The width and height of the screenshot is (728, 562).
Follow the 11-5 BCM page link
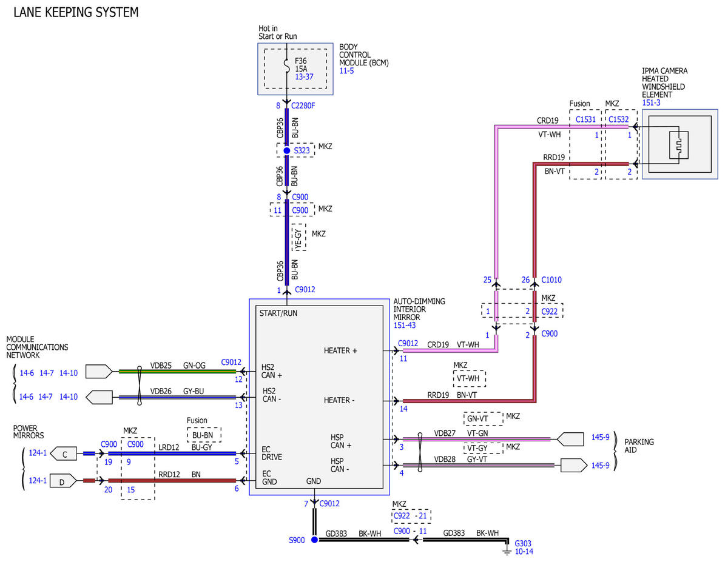pyautogui.click(x=346, y=71)
